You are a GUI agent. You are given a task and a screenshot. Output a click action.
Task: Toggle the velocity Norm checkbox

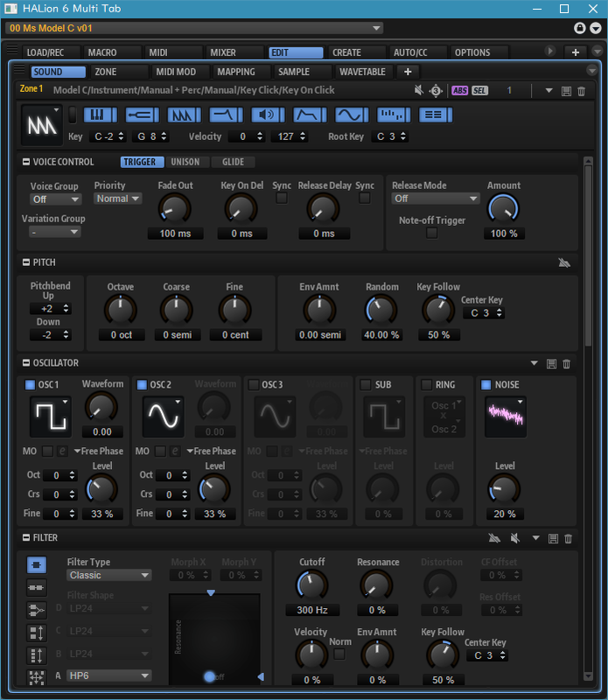pos(339,654)
